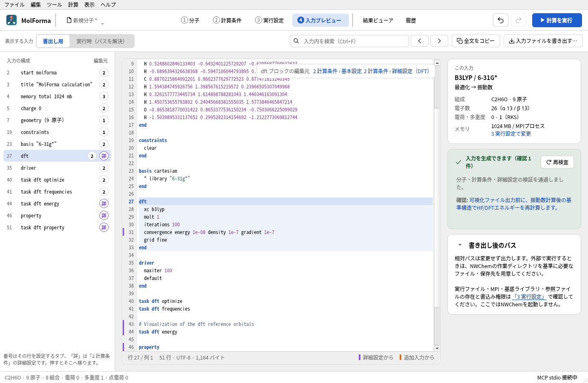Image resolution: width=588 pixels, height=383 pixels.
Task: Switch to 計算条件 step tab
Action: [227, 20]
